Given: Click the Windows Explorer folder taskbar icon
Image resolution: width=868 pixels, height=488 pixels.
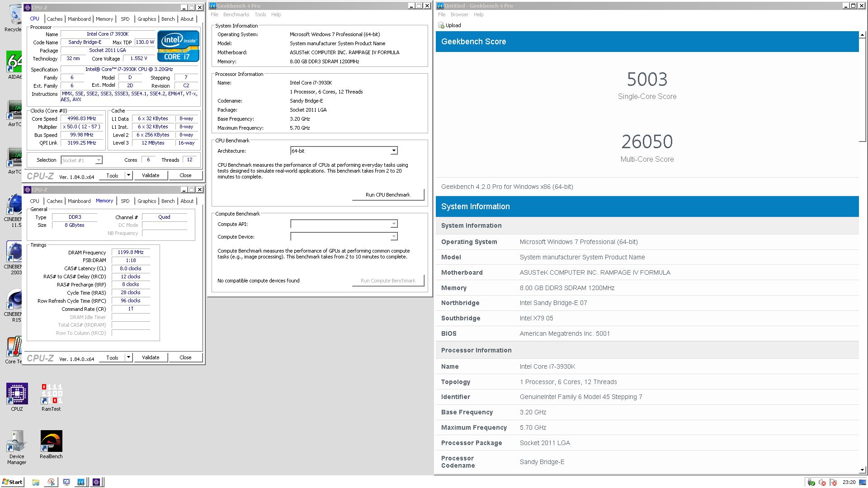Looking at the screenshot, I should click(x=36, y=482).
